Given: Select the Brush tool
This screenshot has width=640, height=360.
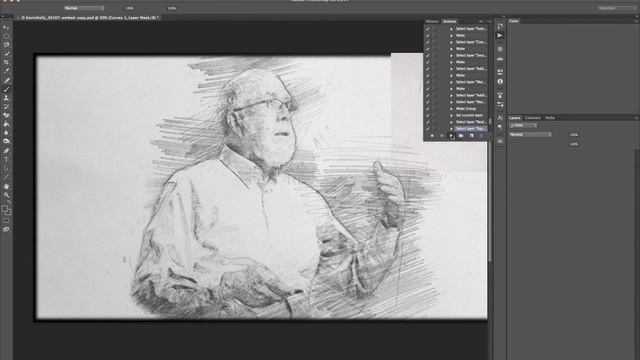Looking at the screenshot, I should click(x=6, y=89).
